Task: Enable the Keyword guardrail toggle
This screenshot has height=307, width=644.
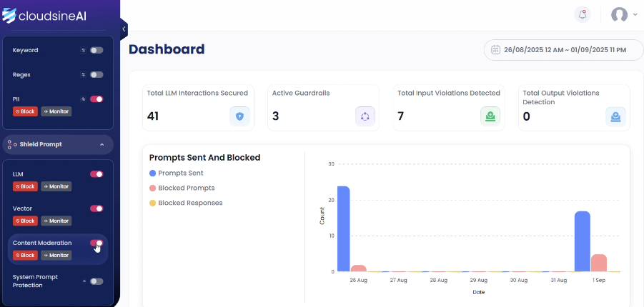Action: [x=96, y=51]
